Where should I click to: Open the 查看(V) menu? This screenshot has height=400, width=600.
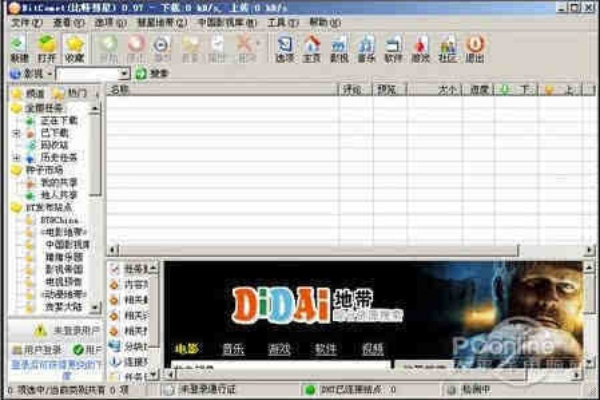[x=68, y=23]
